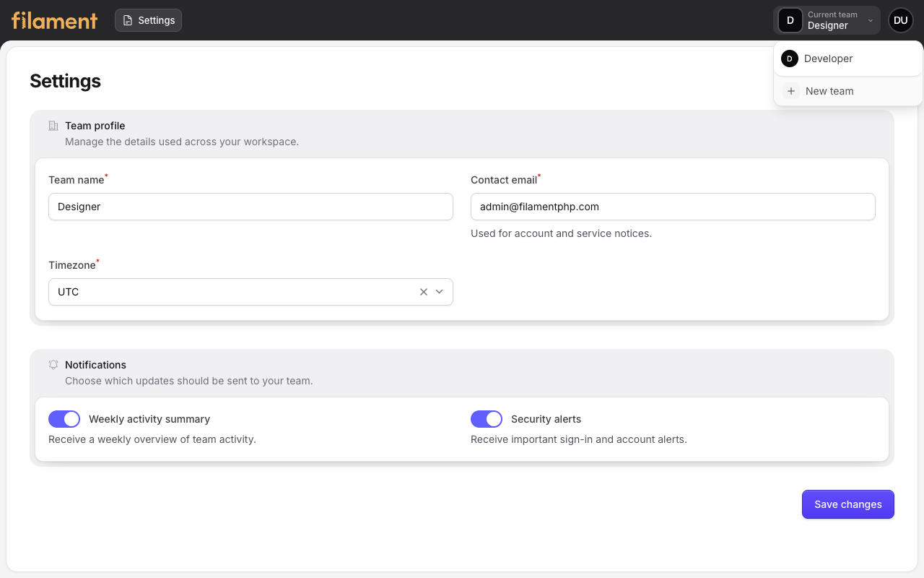Click 'Receive important sign-in and account alerts.'

(579, 439)
